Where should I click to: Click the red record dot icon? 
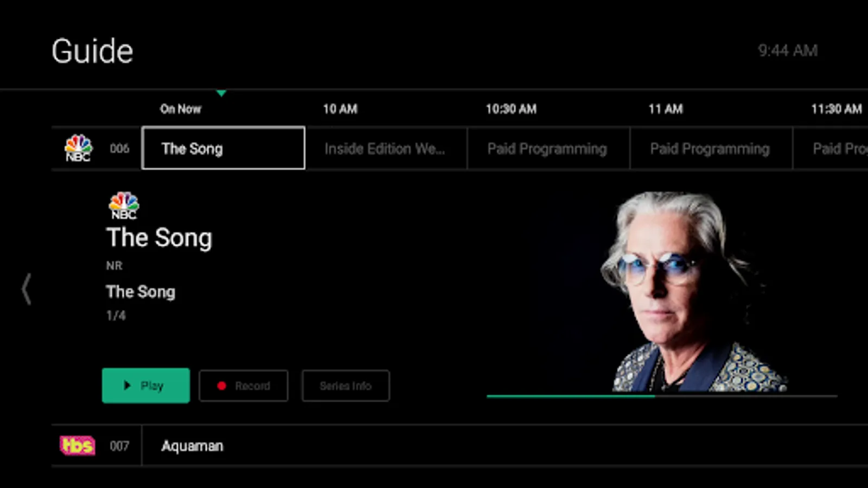[221, 386]
